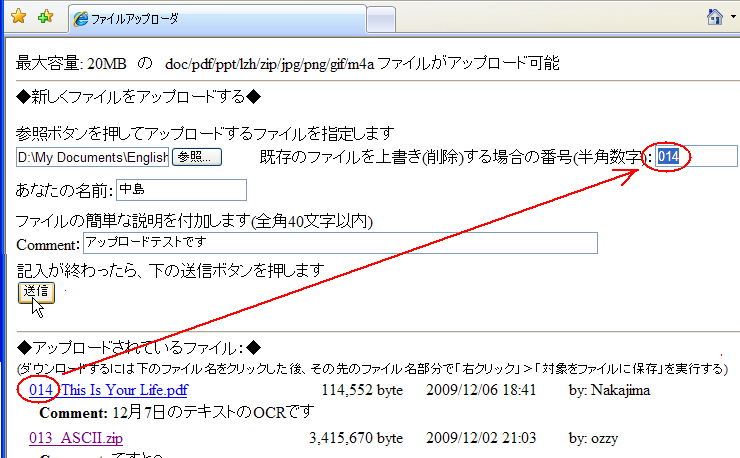This screenshot has width=740, height=458.
Task: Click the Comment input field
Action: [x=338, y=243]
